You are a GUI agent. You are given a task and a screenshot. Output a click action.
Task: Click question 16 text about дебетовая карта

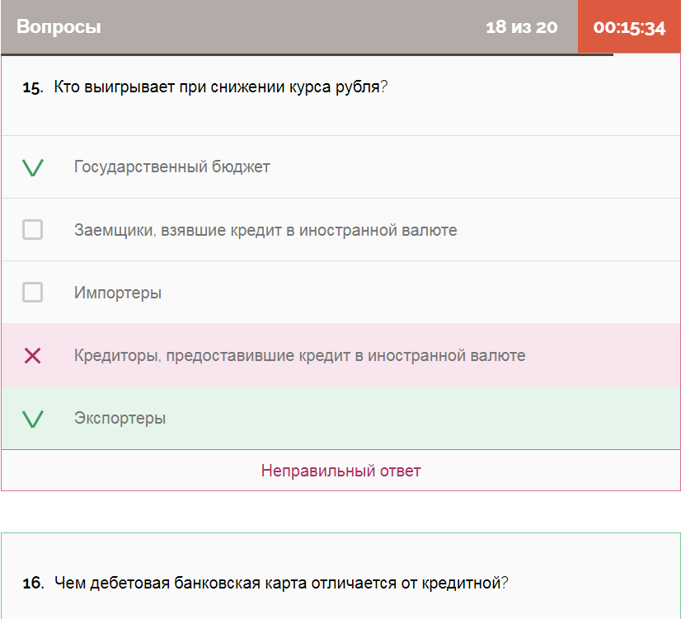(277, 583)
